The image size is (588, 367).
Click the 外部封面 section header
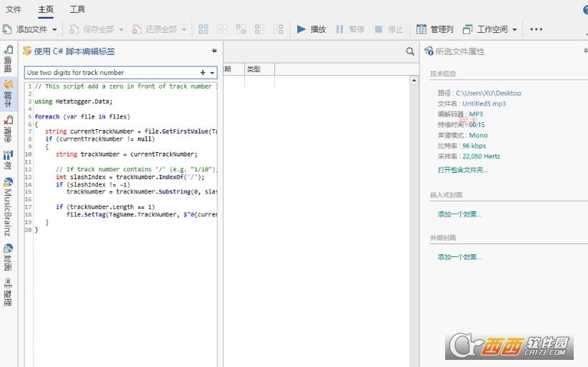(x=443, y=238)
